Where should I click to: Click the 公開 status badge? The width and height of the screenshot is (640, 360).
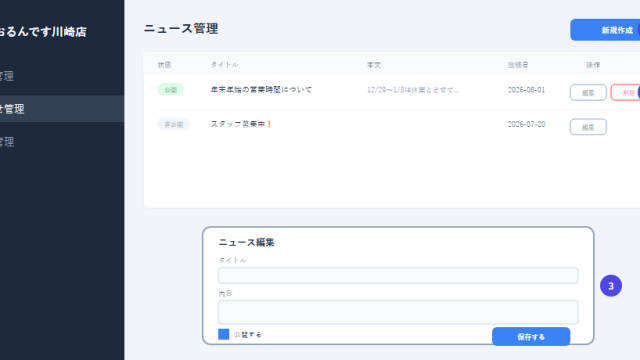(x=171, y=90)
